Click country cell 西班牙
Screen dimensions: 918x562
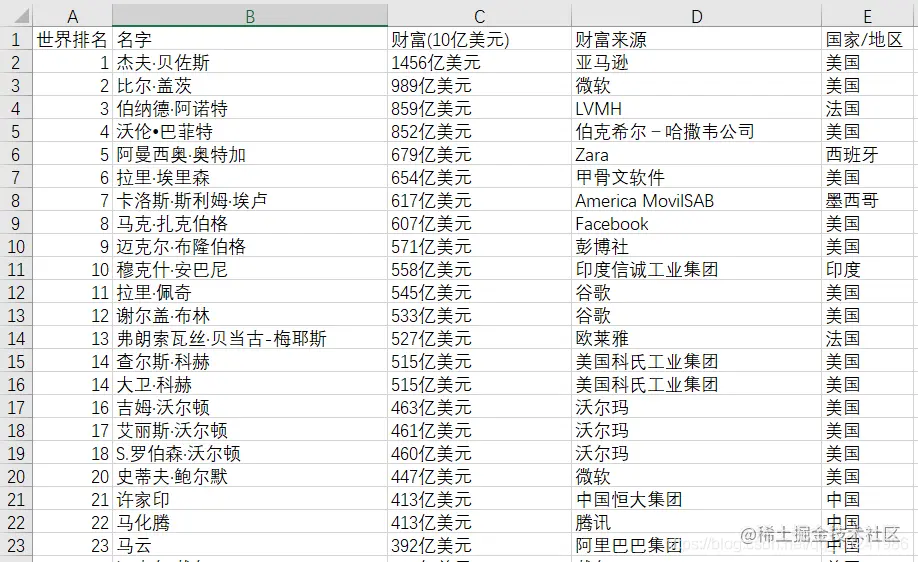click(869, 155)
